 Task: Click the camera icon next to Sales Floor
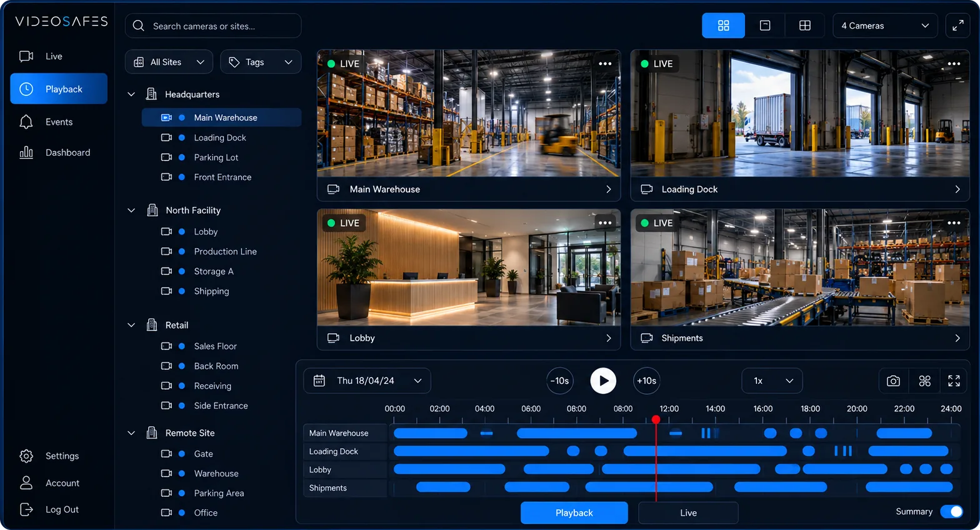166,346
